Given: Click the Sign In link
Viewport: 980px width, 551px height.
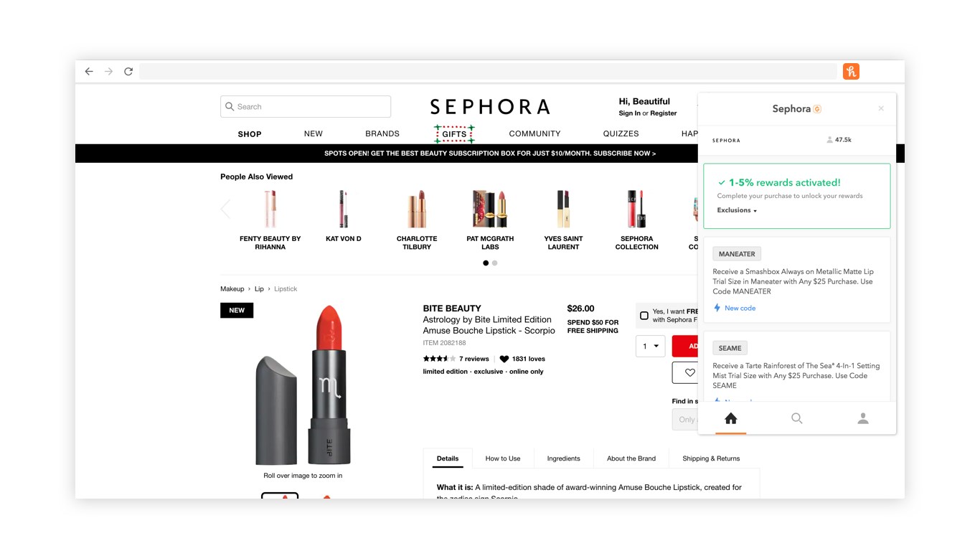Looking at the screenshot, I should tap(630, 113).
